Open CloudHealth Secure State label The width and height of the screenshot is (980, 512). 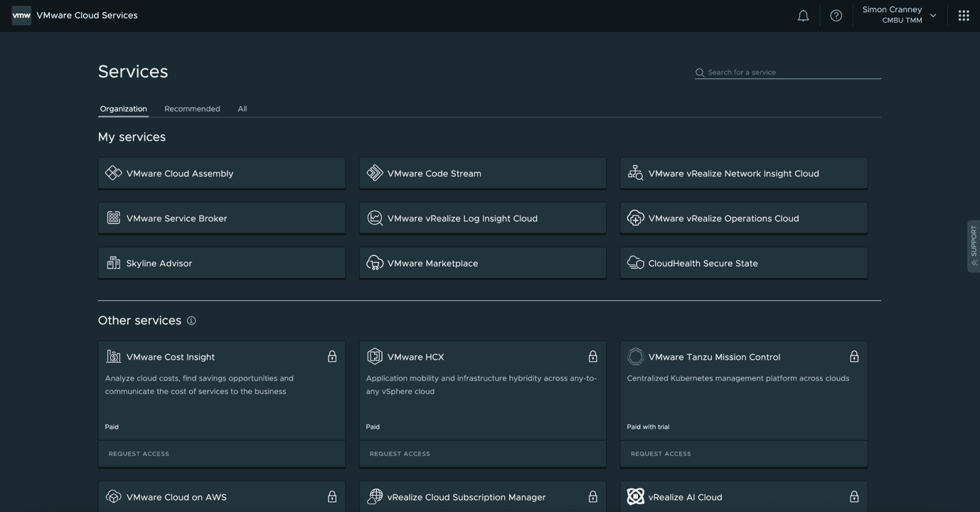point(703,263)
